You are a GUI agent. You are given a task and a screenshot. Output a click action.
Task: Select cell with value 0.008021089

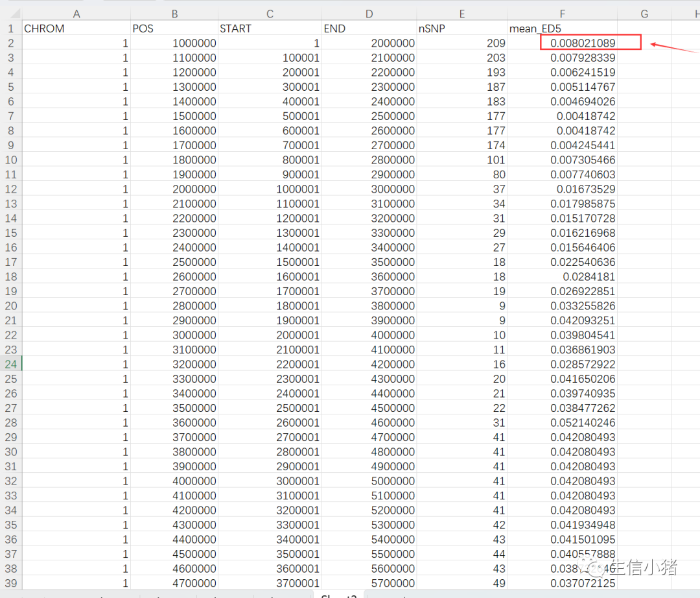pyautogui.click(x=563, y=43)
